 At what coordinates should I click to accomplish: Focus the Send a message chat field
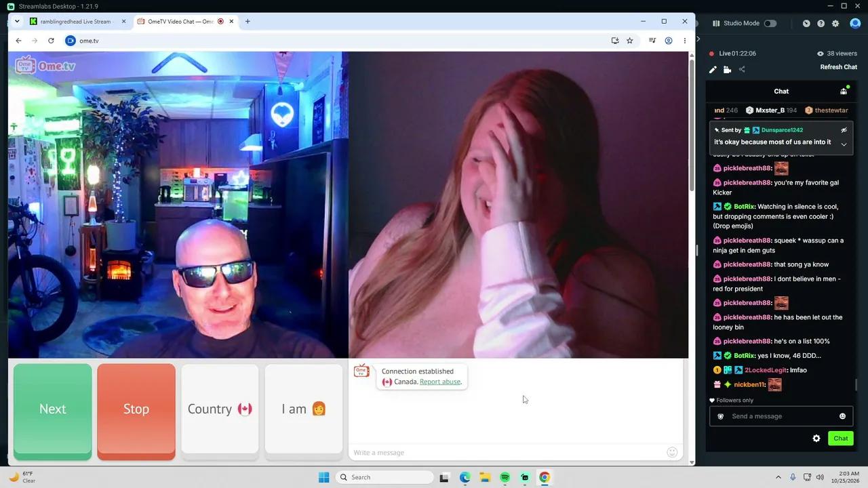(781, 416)
